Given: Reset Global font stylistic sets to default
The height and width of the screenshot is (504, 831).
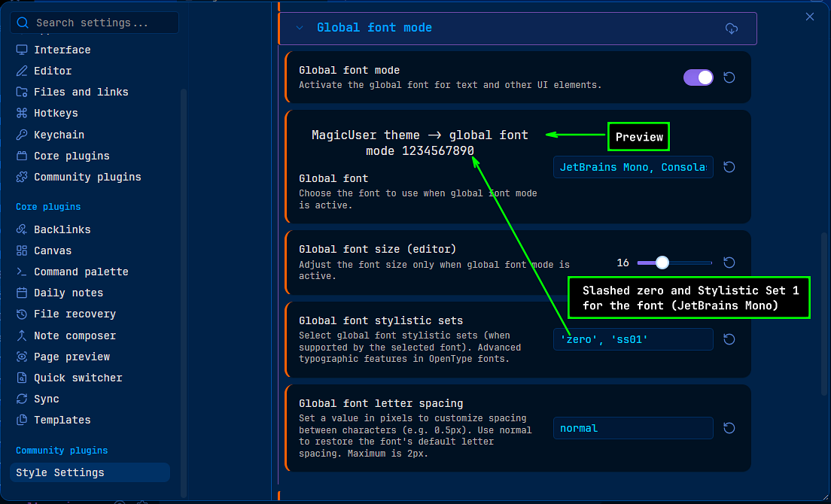Looking at the screenshot, I should 729,339.
